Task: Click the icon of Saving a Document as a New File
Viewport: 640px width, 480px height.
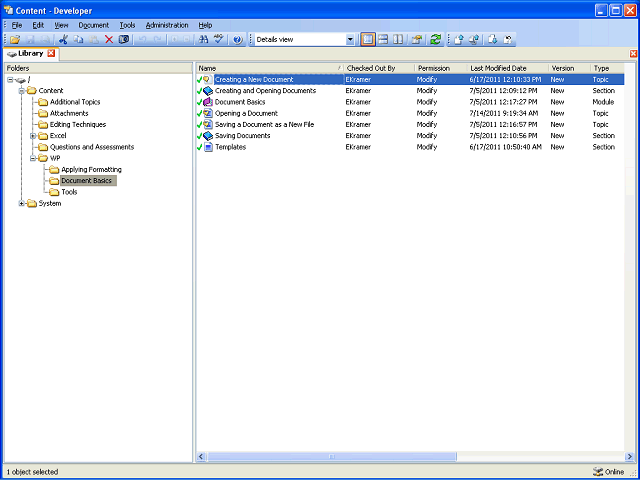Action: 208,124
